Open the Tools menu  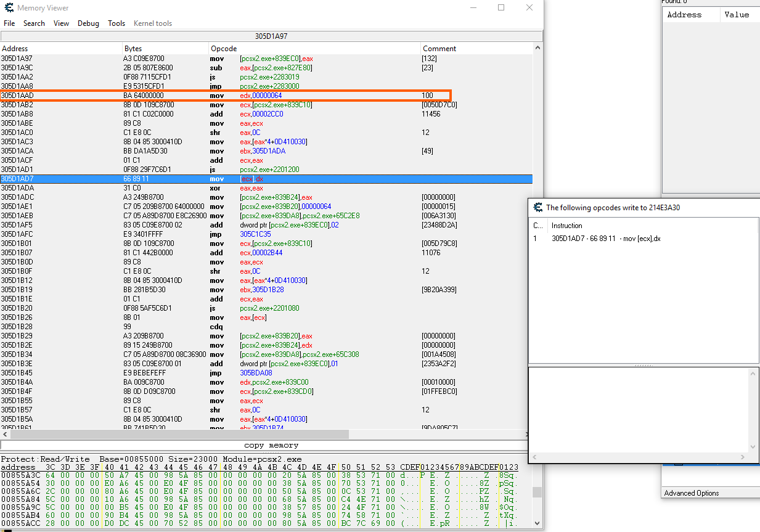[x=116, y=23]
